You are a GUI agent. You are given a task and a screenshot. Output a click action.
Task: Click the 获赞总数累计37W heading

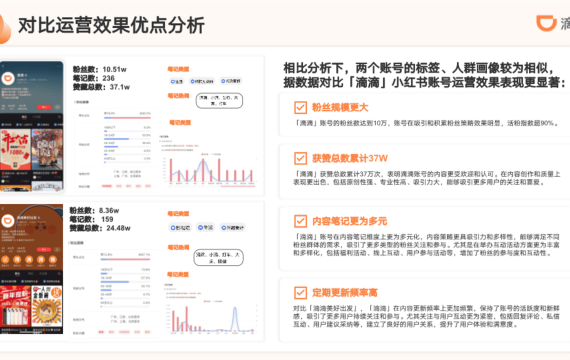[x=350, y=159]
